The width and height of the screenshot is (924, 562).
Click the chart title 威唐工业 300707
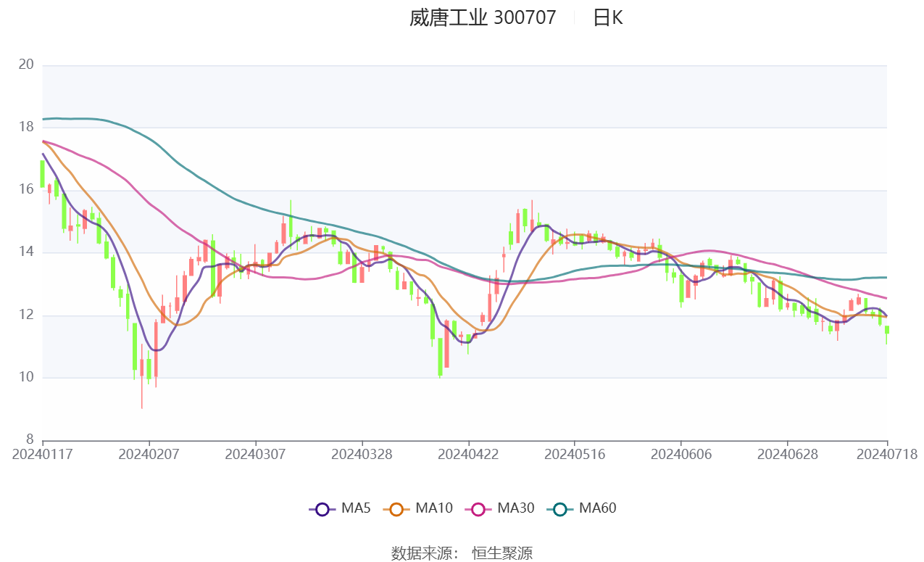click(x=483, y=18)
